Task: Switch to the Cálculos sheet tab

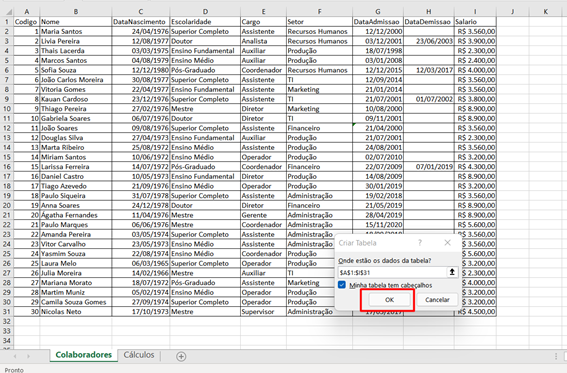Action: 139,355
